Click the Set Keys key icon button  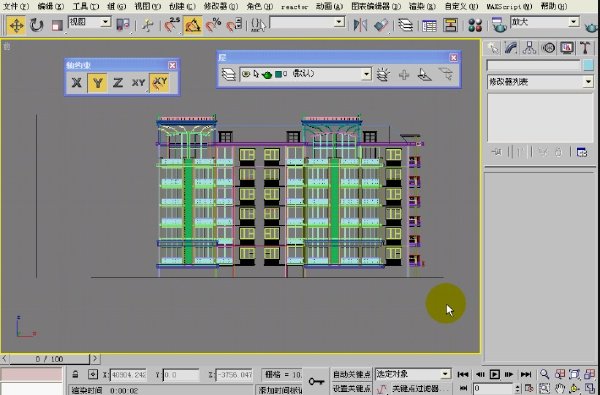316,381
